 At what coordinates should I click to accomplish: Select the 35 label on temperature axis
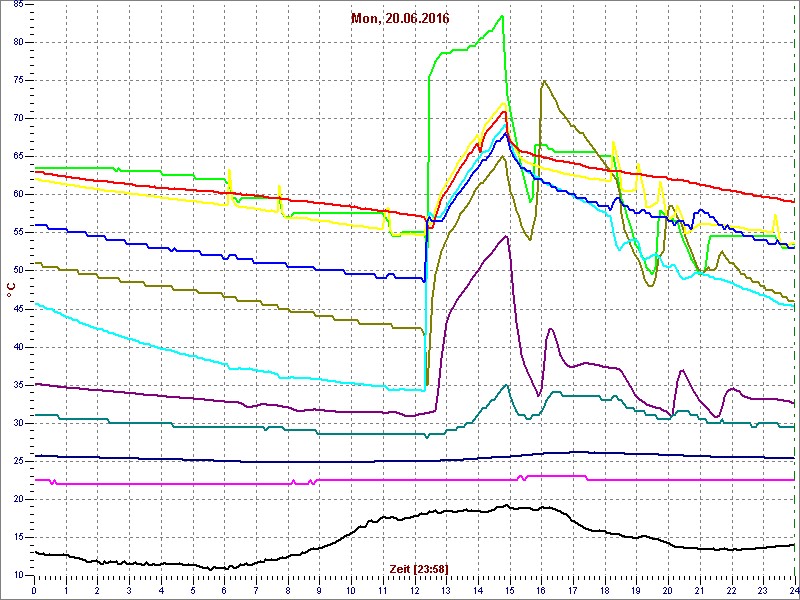[18, 385]
